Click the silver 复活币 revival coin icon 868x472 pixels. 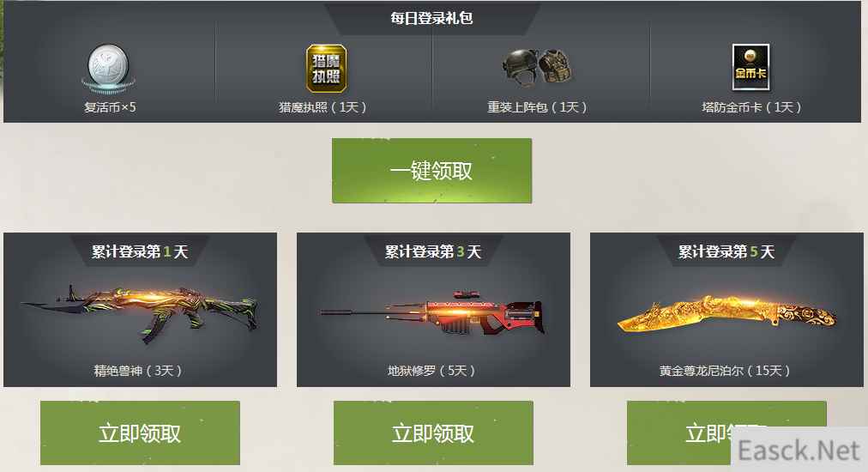(x=108, y=69)
